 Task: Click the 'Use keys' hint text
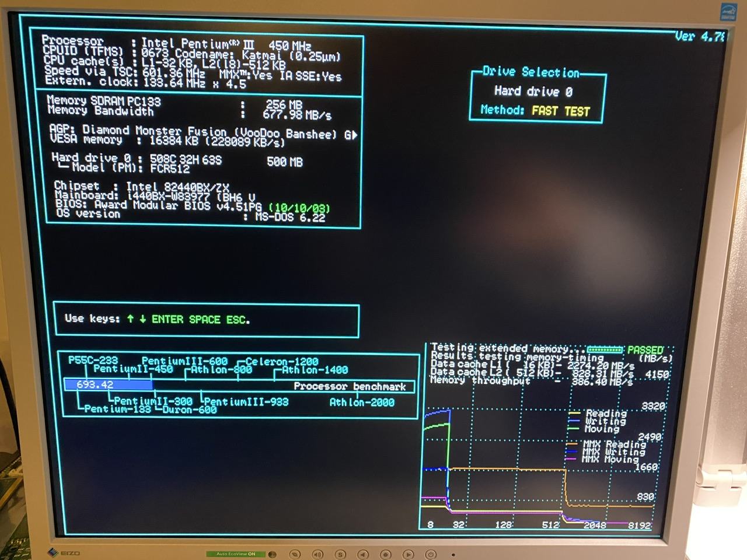[x=157, y=319]
